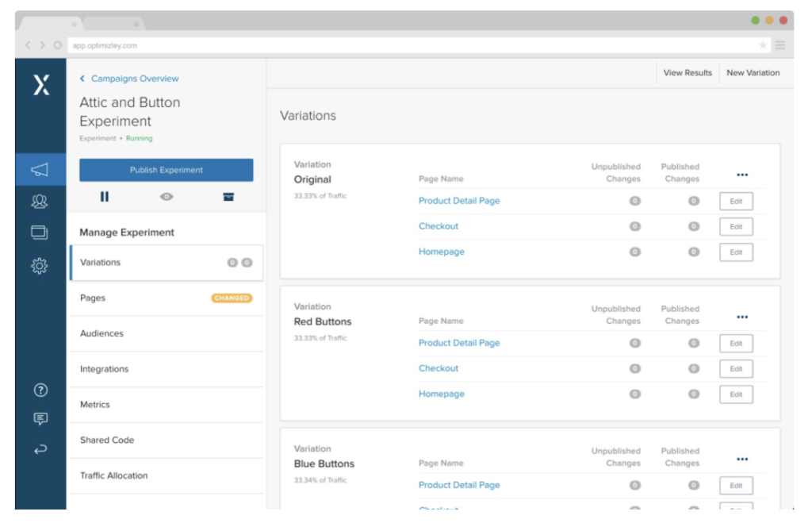Open Homepage link under Red Buttons
Screen dimensions: 812x523
(x=441, y=394)
